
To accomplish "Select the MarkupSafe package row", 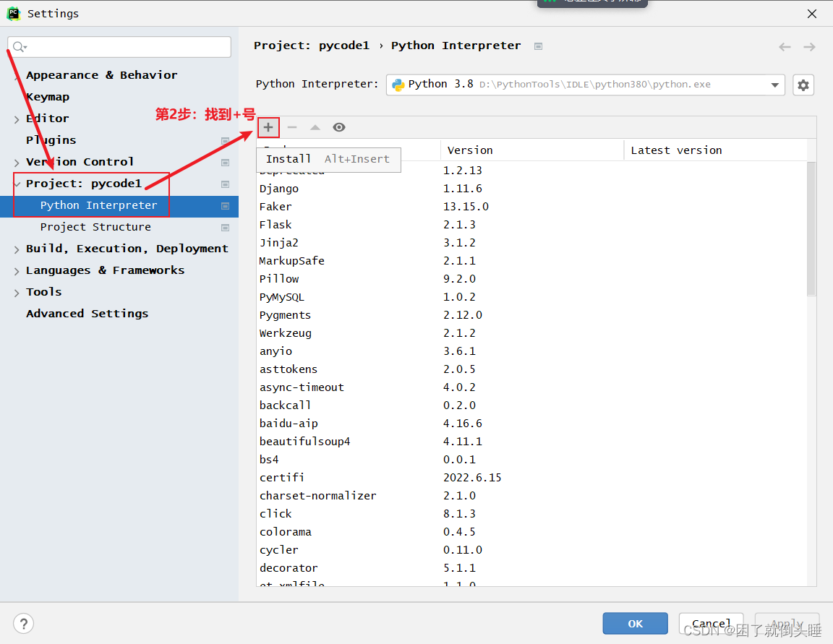I will click(531, 261).
